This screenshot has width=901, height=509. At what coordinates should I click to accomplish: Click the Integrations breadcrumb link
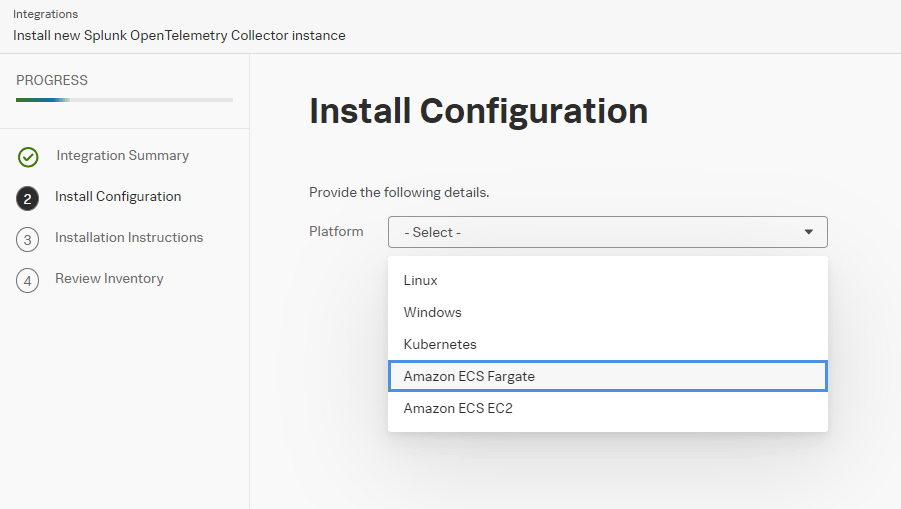click(45, 14)
